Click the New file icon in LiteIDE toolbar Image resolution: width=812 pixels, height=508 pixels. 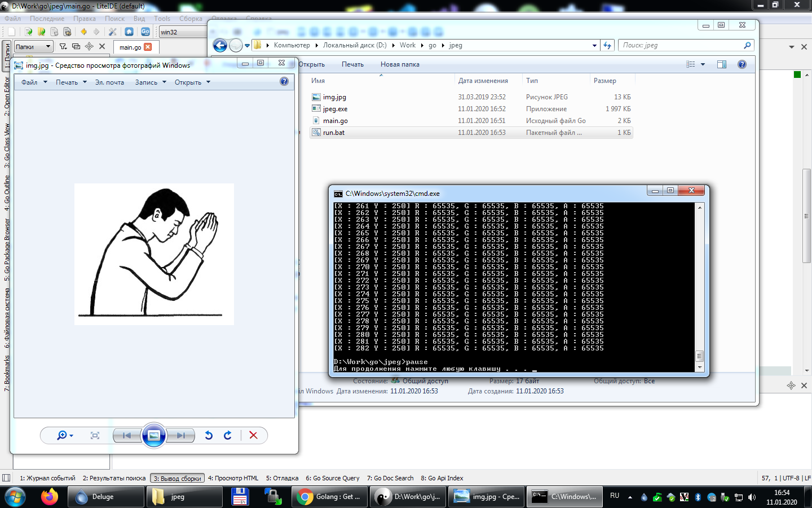pyautogui.click(x=12, y=32)
